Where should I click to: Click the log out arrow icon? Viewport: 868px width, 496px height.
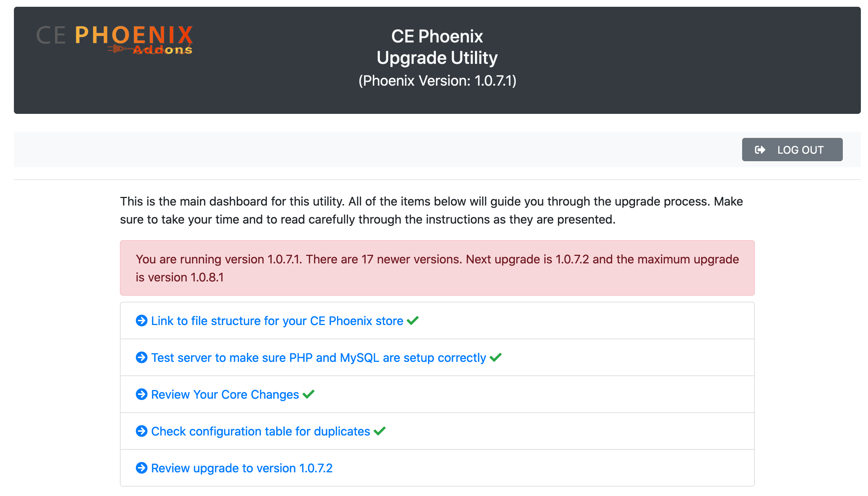(760, 150)
